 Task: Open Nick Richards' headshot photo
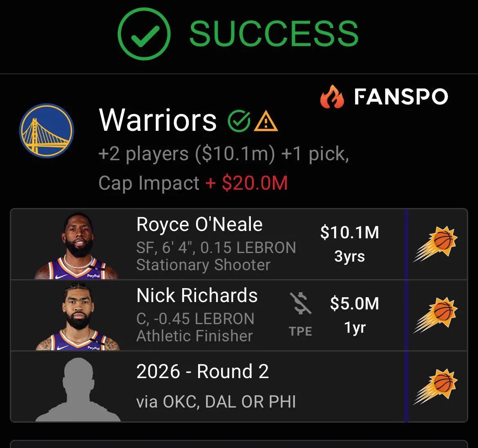pyautogui.click(x=78, y=317)
